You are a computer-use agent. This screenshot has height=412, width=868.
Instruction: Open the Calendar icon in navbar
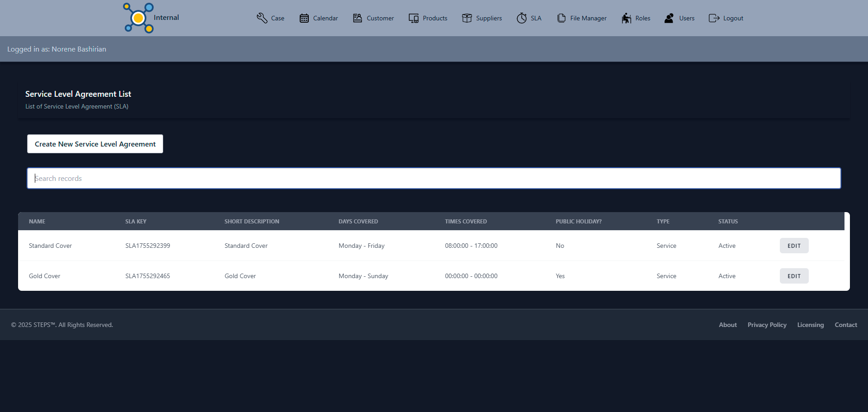tap(304, 18)
